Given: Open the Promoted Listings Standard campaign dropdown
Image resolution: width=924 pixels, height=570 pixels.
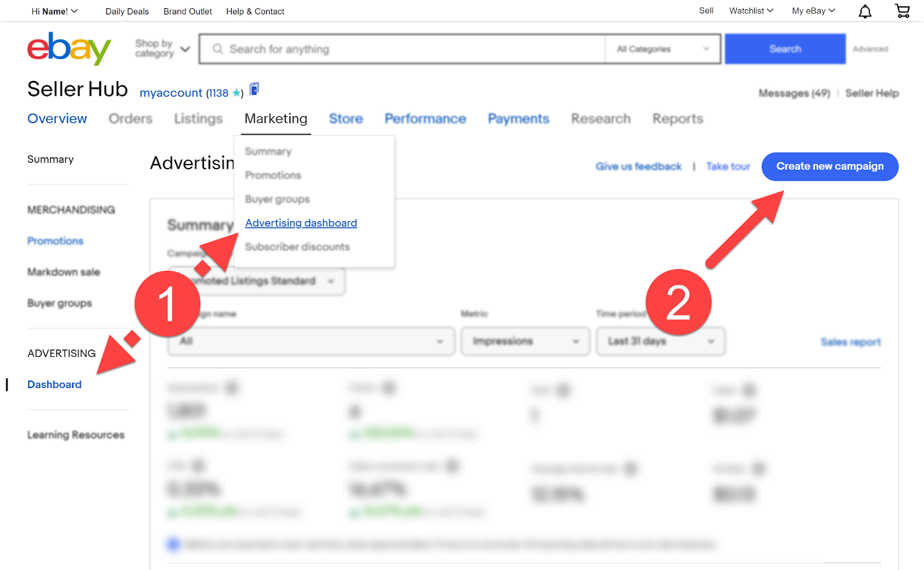Looking at the screenshot, I should [x=257, y=281].
